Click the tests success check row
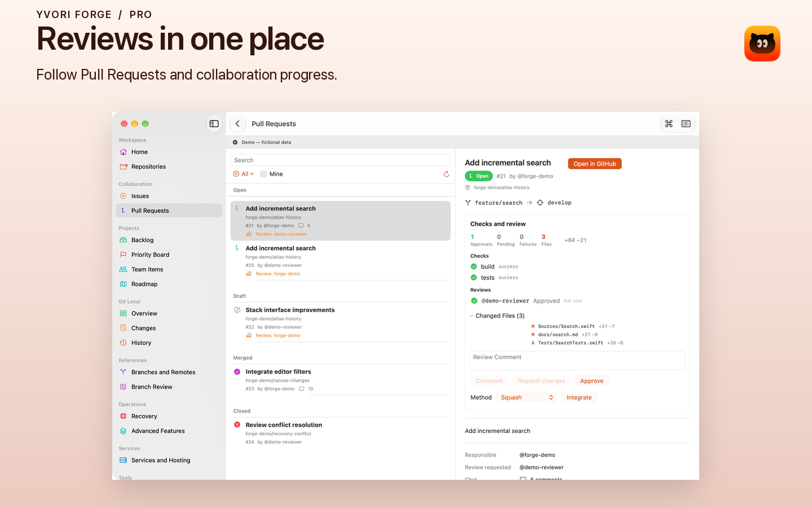The height and width of the screenshot is (508, 812). point(495,278)
